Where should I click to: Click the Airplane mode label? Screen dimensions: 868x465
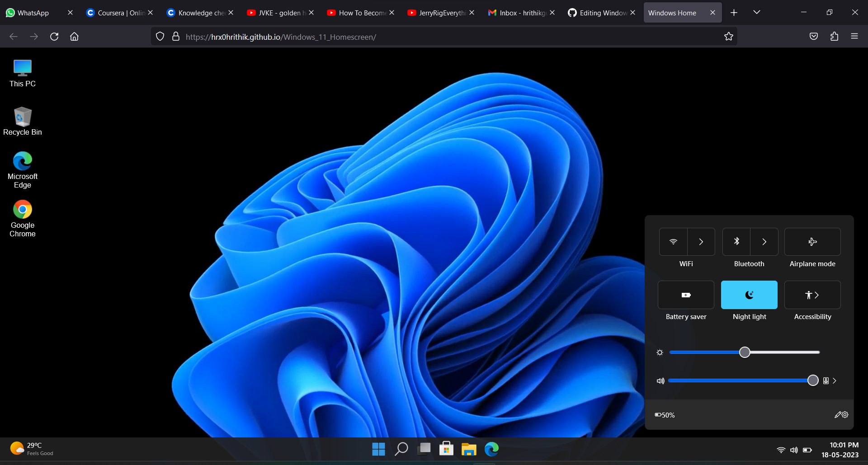pyautogui.click(x=812, y=264)
